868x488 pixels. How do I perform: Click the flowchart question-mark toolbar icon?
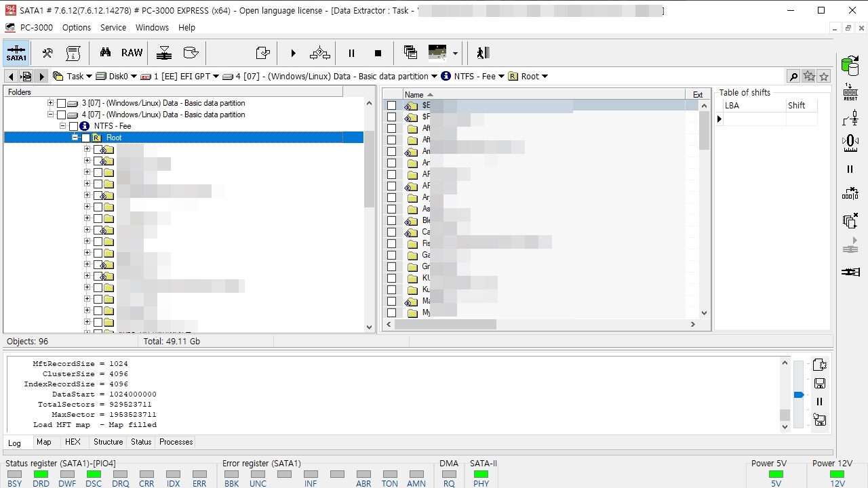(x=320, y=53)
